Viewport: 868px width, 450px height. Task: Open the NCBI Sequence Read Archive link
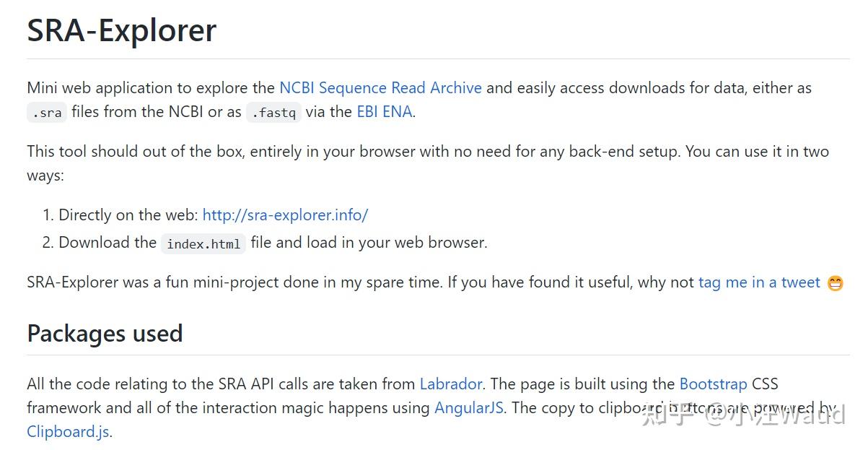tap(380, 88)
